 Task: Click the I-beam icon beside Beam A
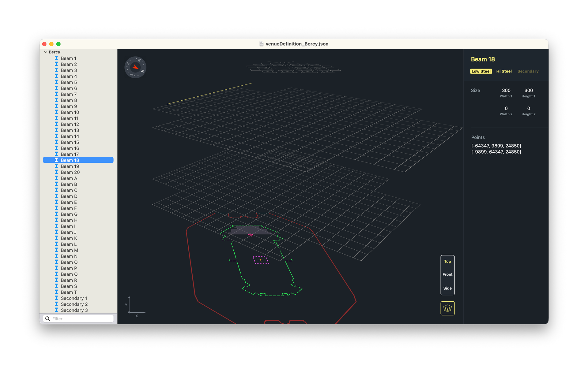[x=56, y=178]
